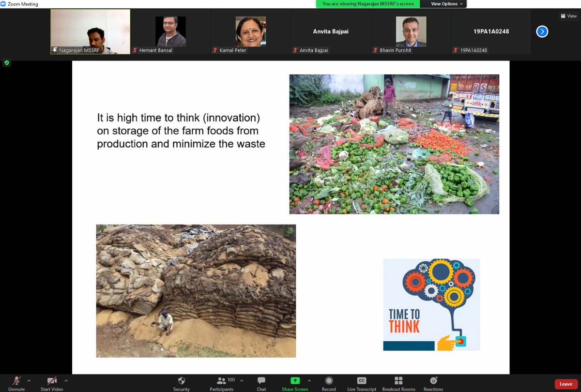Screen dimensions: 581x392
Task: Select Bhavin Purohit video thumbnail
Action: pos(411,31)
